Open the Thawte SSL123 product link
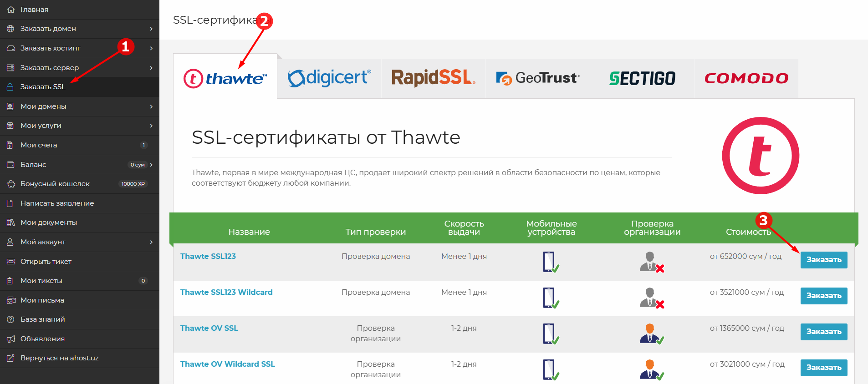 tap(208, 256)
